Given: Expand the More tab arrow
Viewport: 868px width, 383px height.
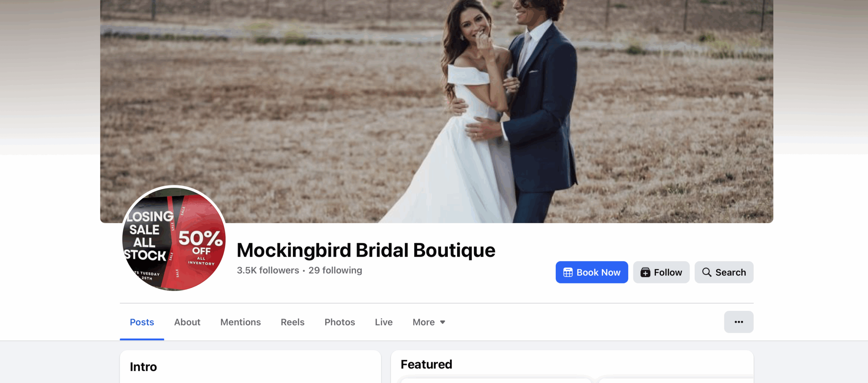Looking at the screenshot, I should 442,322.
